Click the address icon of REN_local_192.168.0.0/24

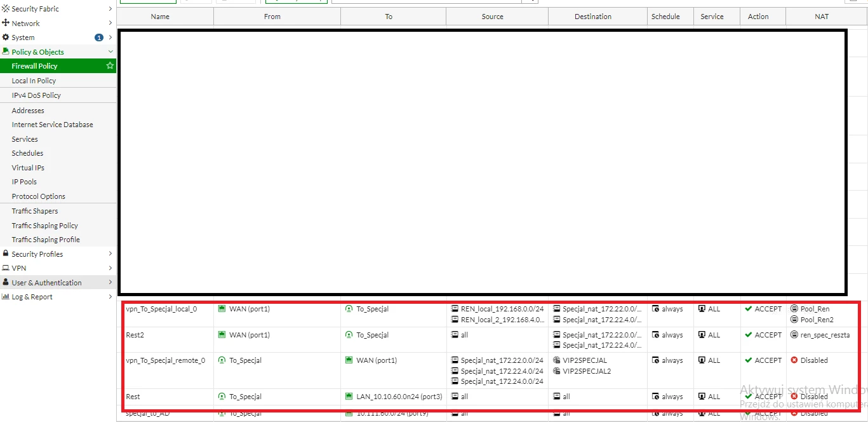tap(455, 309)
